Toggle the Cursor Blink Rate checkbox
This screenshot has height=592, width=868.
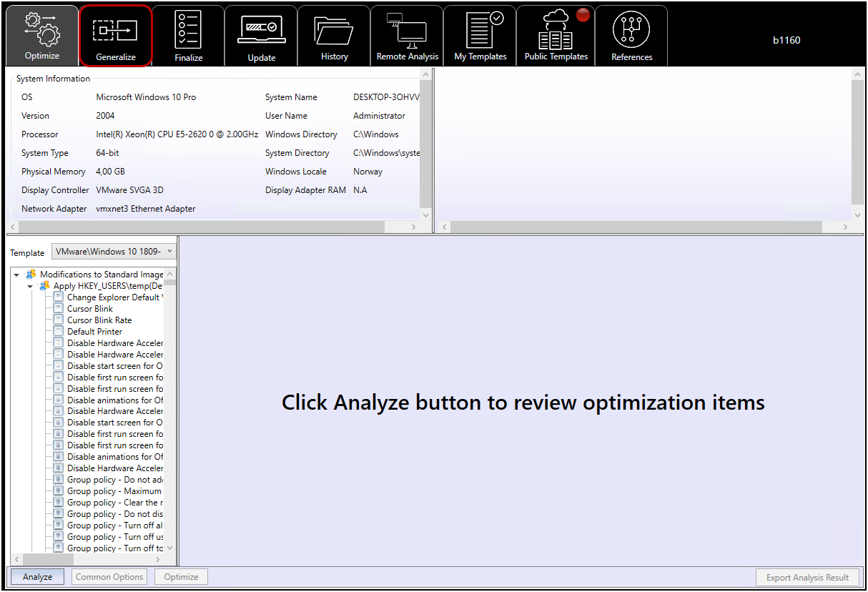click(x=59, y=320)
